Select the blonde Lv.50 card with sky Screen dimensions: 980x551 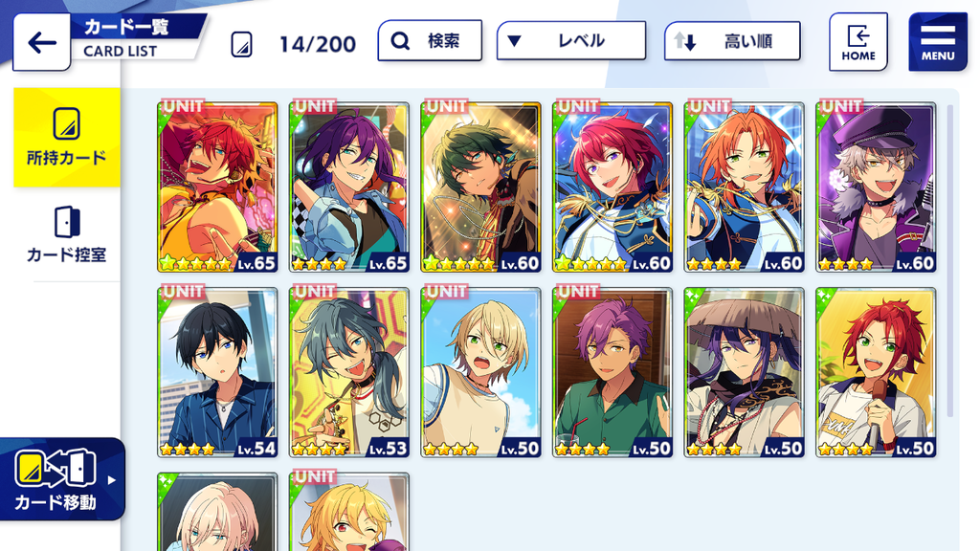pos(480,372)
